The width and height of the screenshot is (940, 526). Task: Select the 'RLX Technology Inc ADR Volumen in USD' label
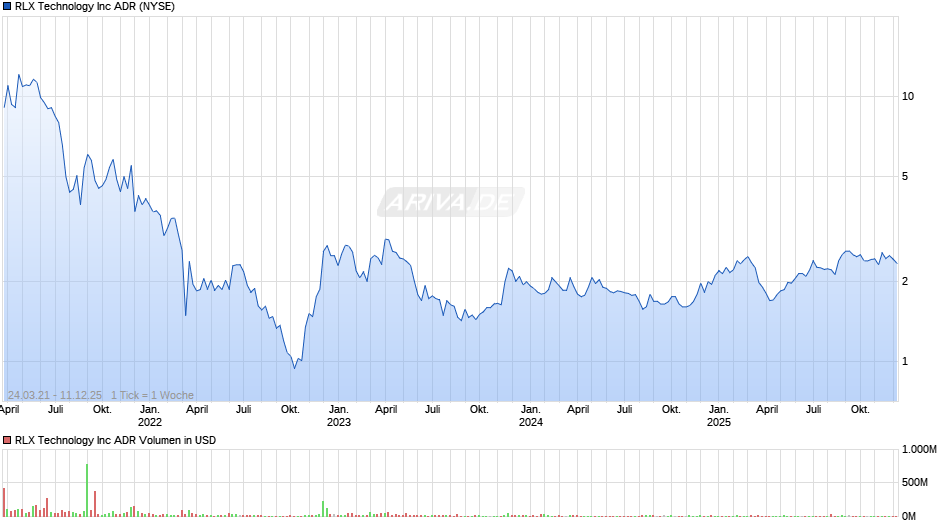pyautogui.click(x=115, y=440)
